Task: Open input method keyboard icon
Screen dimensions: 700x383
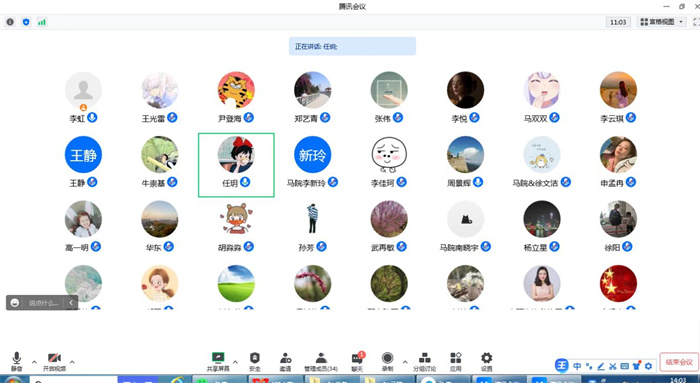Action: [x=624, y=366]
